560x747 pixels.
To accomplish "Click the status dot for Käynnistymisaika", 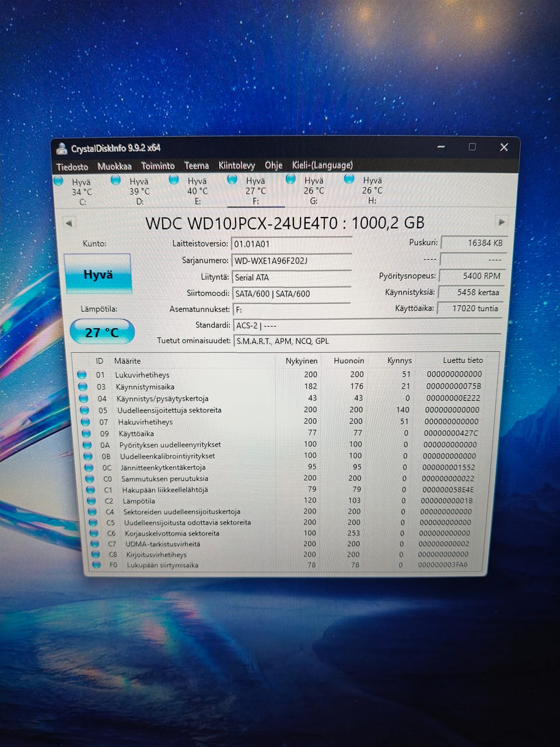I will (83, 387).
